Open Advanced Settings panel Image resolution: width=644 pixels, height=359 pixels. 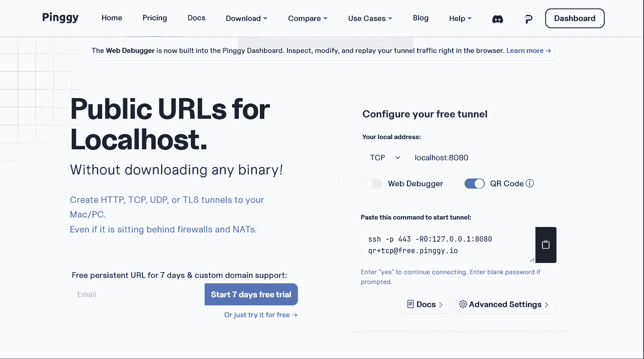pyautogui.click(x=504, y=304)
